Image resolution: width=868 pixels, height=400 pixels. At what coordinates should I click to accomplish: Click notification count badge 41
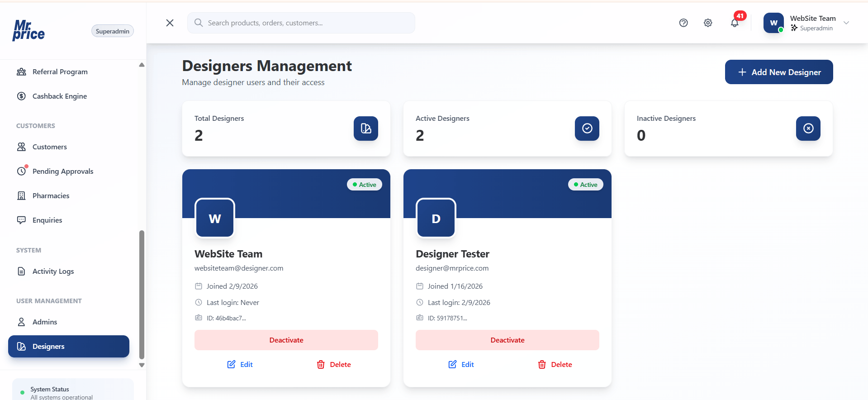(x=740, y=16)
